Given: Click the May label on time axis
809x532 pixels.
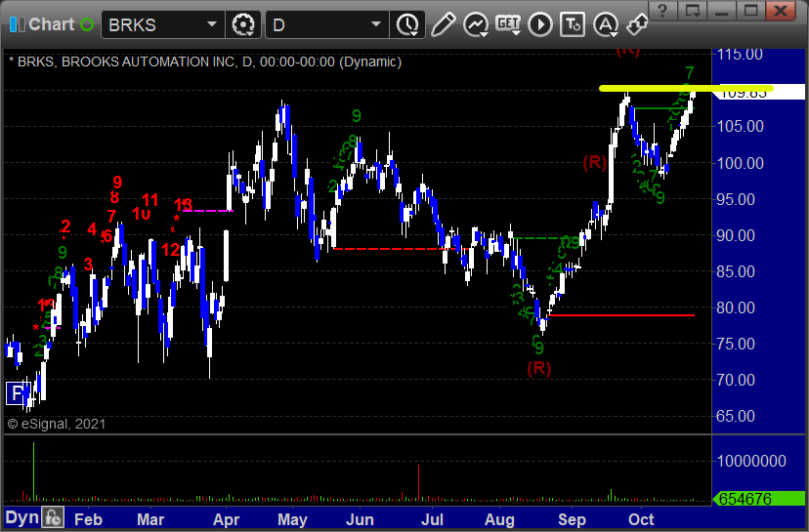Looking at the screenshot, I should 292,519.
